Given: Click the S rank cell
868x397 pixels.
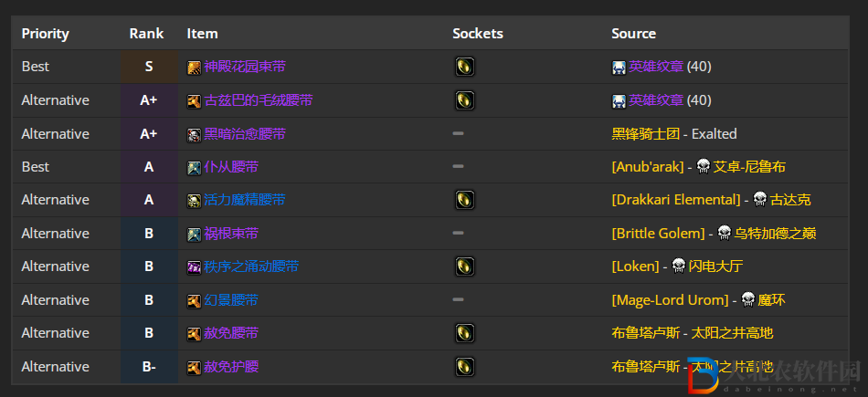Looking at the screenshot, I should point(149,67).
